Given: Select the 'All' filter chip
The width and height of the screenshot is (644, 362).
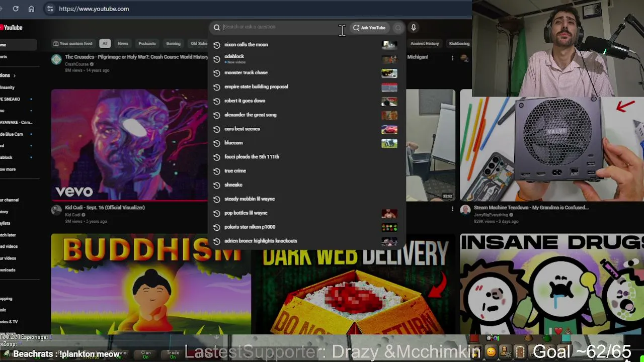Looking at the screenshot, I should 105,44.
